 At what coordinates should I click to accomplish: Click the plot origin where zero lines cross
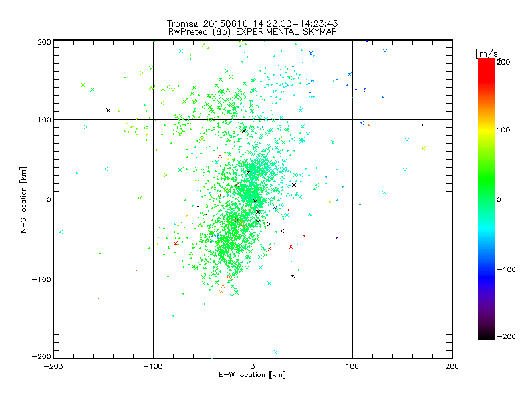[253, 199]
